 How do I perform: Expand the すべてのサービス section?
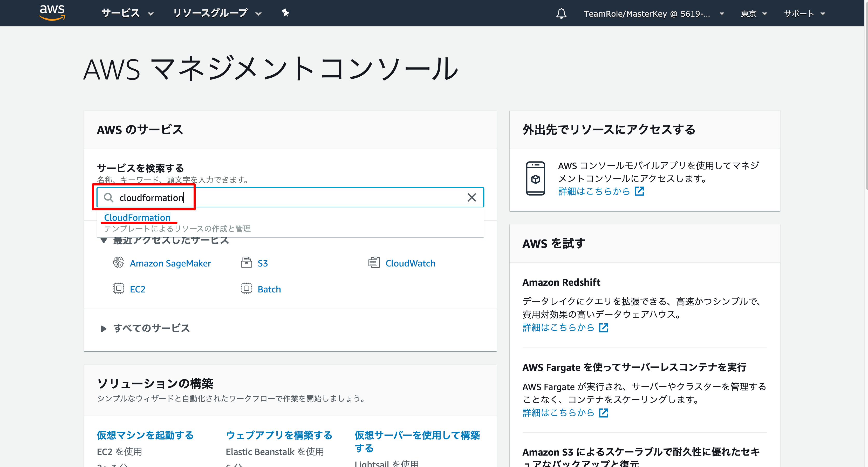point(146,328)
